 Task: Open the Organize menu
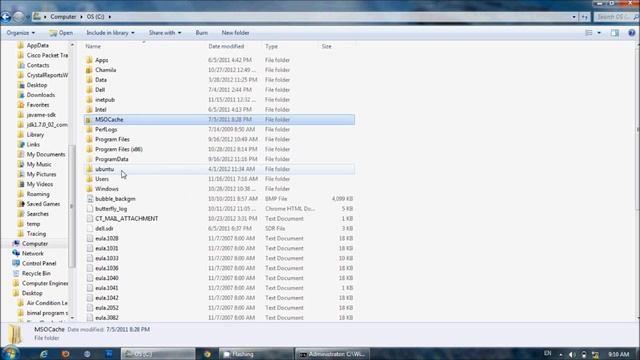click(20, 33)
